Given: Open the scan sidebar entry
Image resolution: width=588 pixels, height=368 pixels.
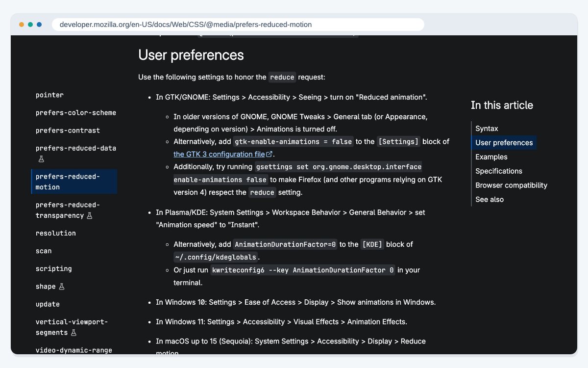Looking at the screenshot, I should [44, 251].
